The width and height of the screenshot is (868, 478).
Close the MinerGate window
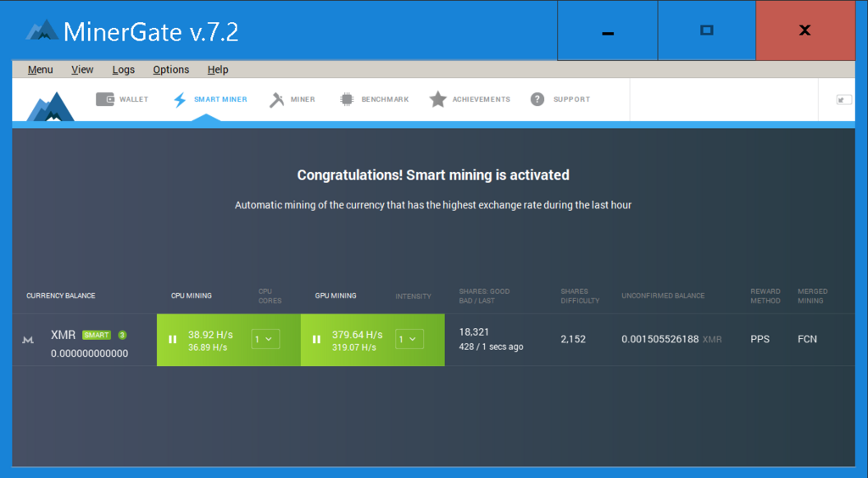[805, 31]
